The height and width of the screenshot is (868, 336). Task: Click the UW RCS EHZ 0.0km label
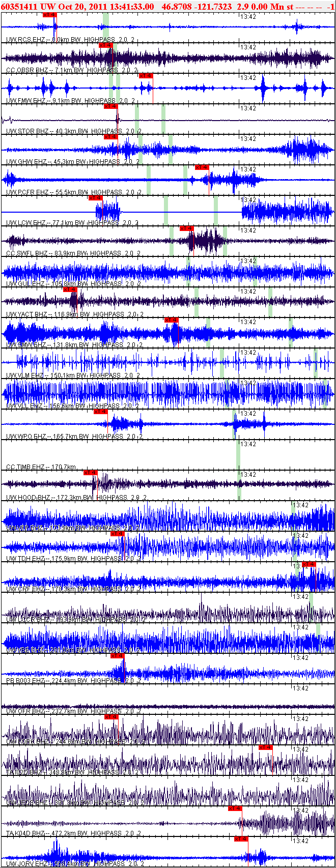[x=71, y=40]
